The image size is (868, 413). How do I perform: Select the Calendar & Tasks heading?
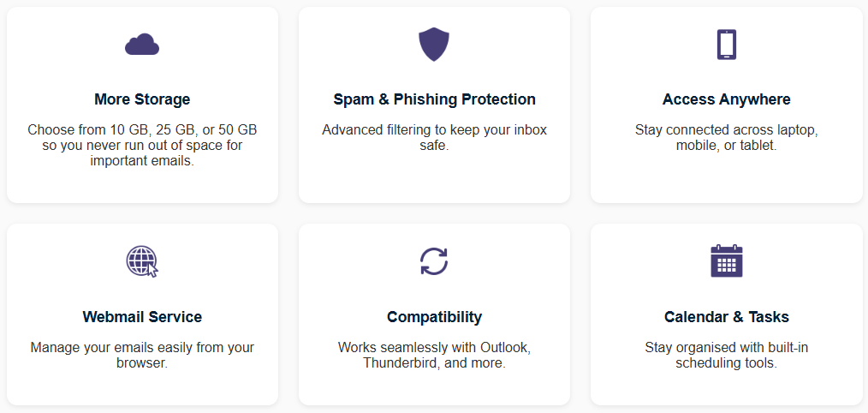click(x=726, y=316)
